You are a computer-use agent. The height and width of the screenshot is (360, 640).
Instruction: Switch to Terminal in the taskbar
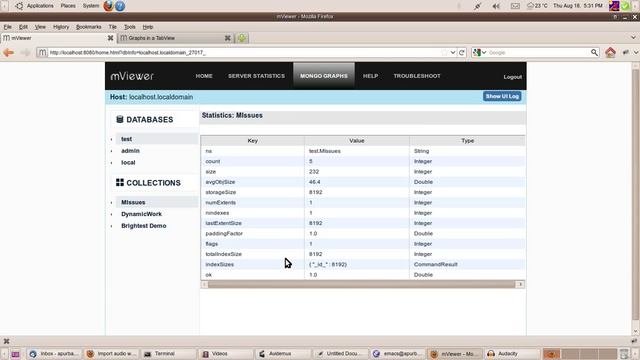click(x=169, y=354)
